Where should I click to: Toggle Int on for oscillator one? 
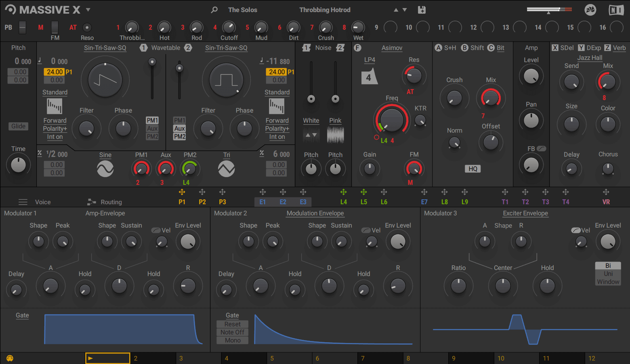[55, 137]
